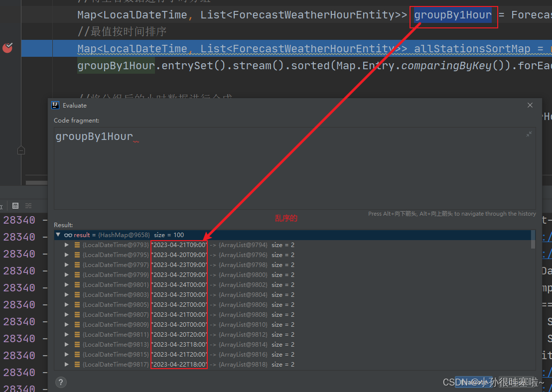Collapse the result HashMap node
Viewport: 552px width, 392px height.
click(58, 235)
